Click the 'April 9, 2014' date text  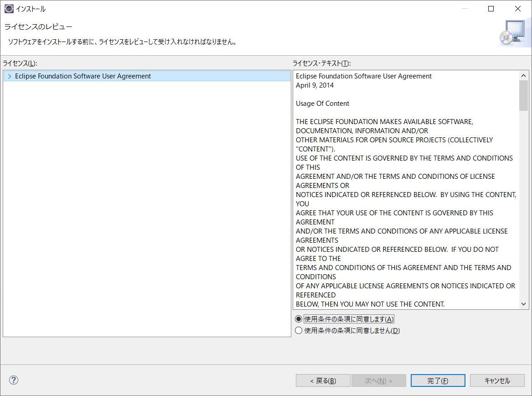(x=315, y=85)
